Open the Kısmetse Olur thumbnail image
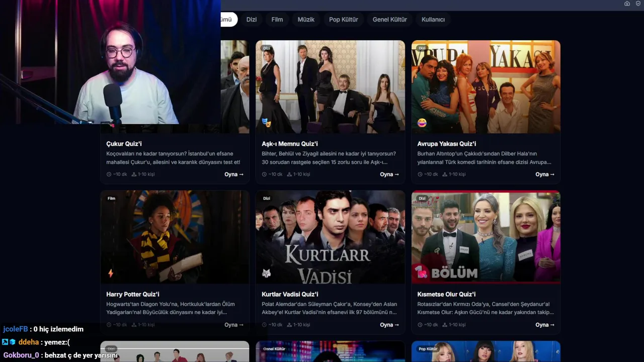The width and height of the screenshot is (644, 362). pos(486,237)
